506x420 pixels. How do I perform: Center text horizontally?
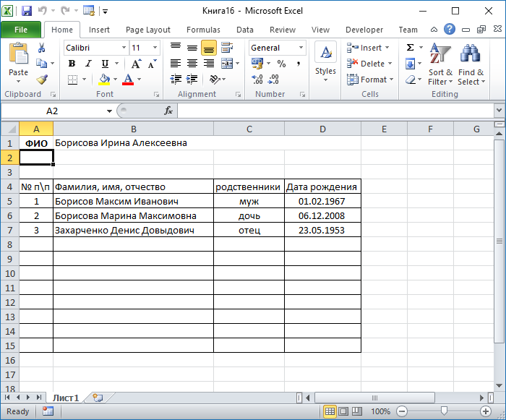click(x=192, y=64)
